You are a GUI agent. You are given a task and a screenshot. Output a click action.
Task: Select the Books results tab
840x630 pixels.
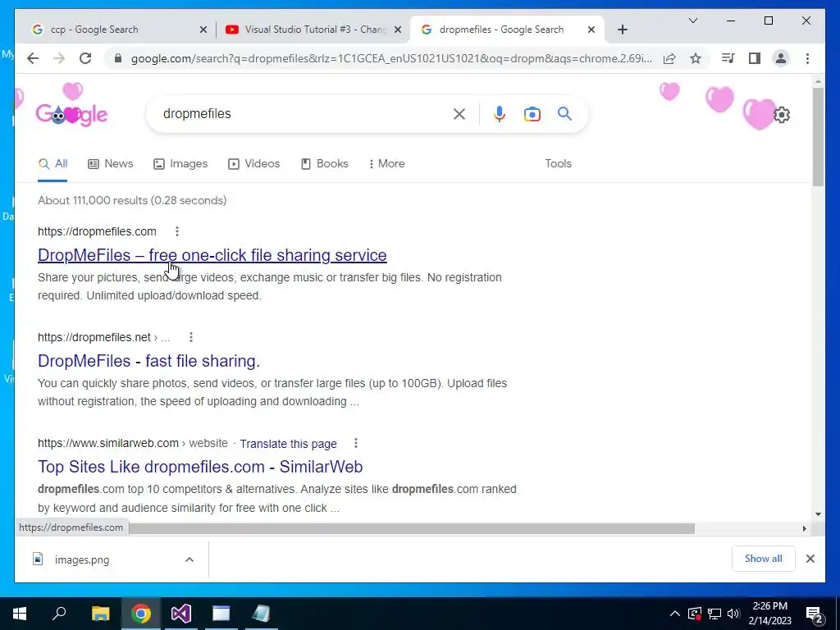325,163
